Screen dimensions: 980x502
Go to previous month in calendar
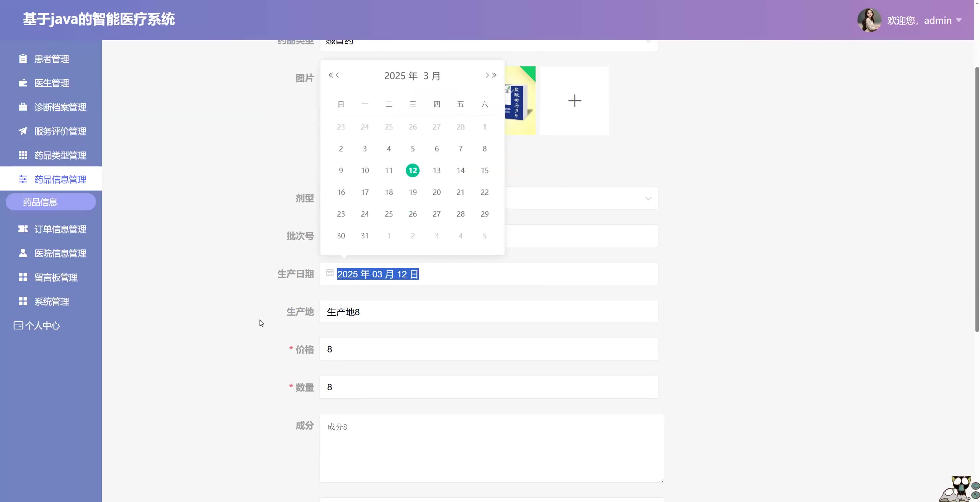(x=338, y=75)
